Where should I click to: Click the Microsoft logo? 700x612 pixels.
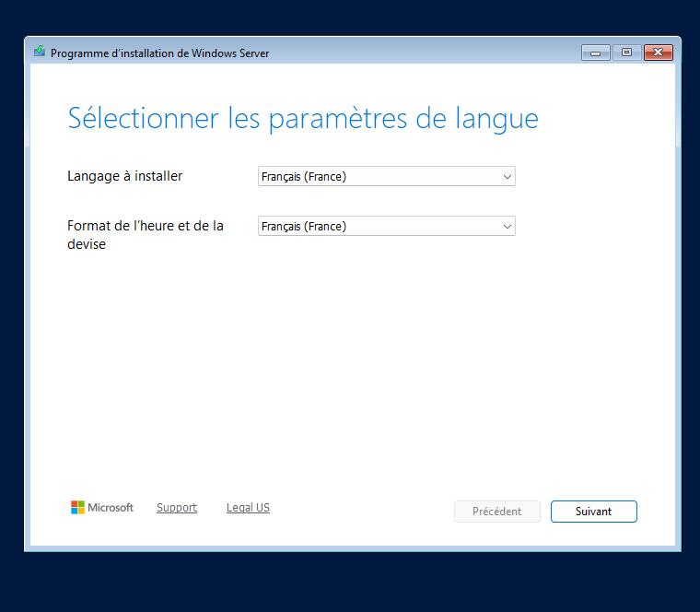(102, 508)
